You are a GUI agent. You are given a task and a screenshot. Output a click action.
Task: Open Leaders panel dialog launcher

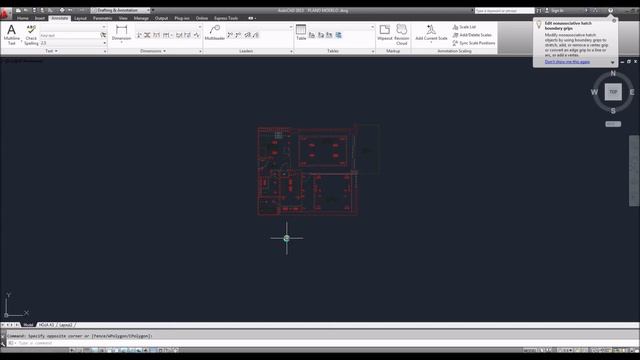pos(291,51)
